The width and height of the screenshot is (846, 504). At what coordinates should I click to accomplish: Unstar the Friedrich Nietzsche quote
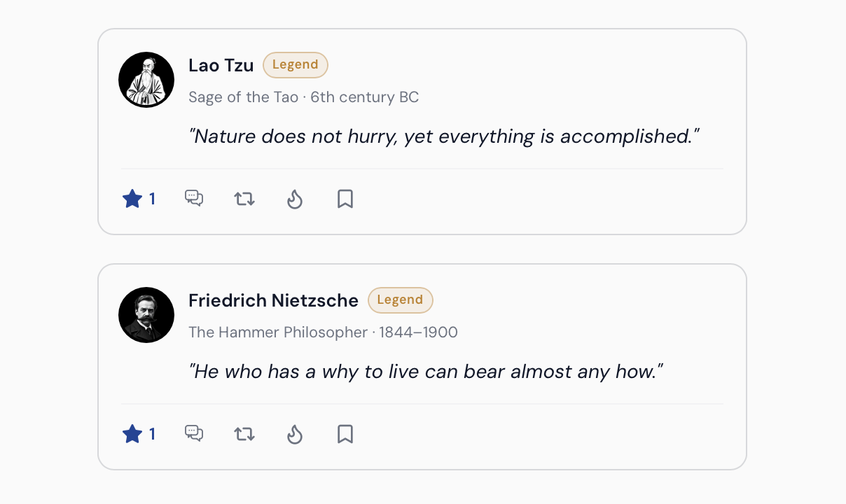[x=139, y=435]
